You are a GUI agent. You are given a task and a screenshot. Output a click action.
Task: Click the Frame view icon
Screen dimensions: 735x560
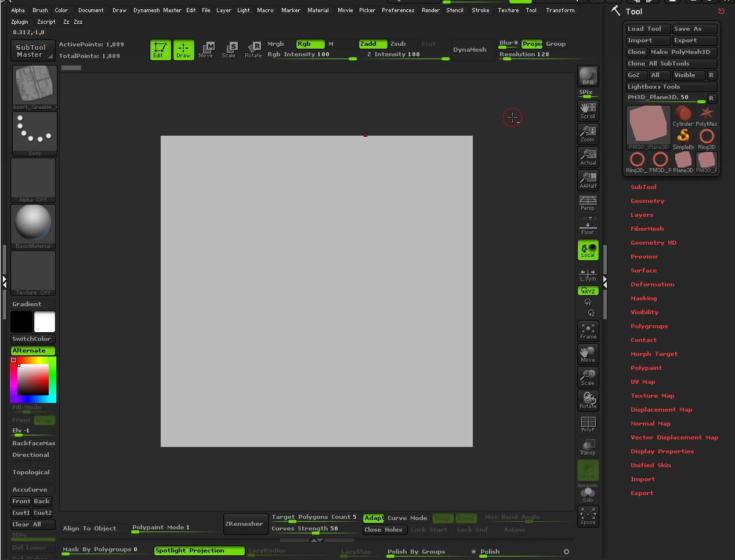588,330
